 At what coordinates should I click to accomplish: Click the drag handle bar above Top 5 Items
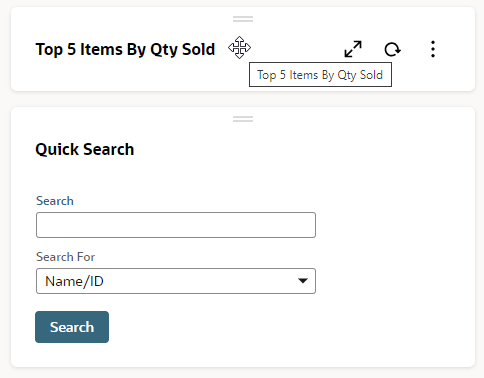click(x=243, y=19)
